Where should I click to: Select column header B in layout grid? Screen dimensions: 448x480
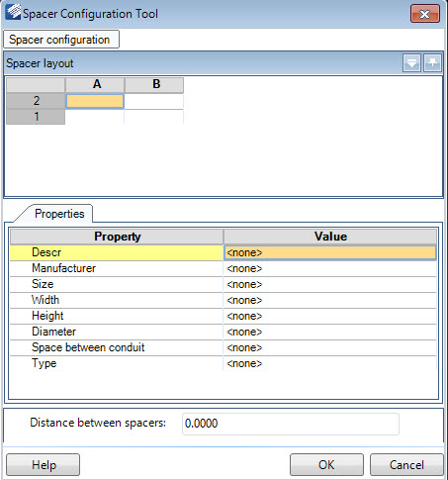tap(154, 85)
